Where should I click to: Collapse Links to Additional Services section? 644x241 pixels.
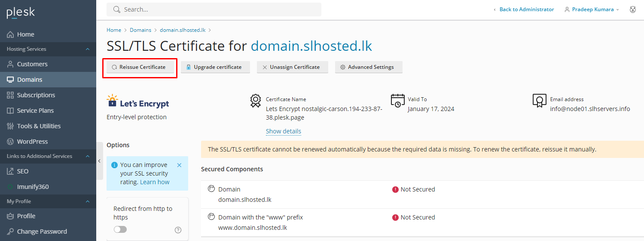88,156
